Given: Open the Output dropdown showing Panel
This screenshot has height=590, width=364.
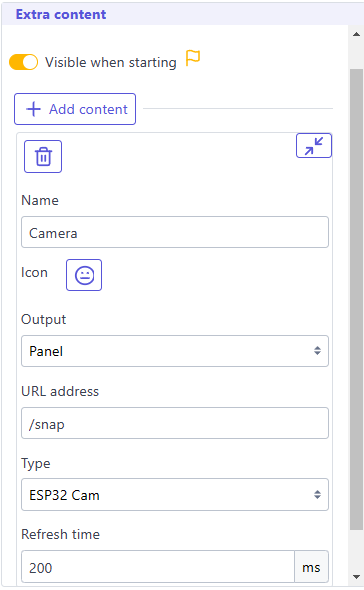Looking at the screenshot, I should [175, 351].
